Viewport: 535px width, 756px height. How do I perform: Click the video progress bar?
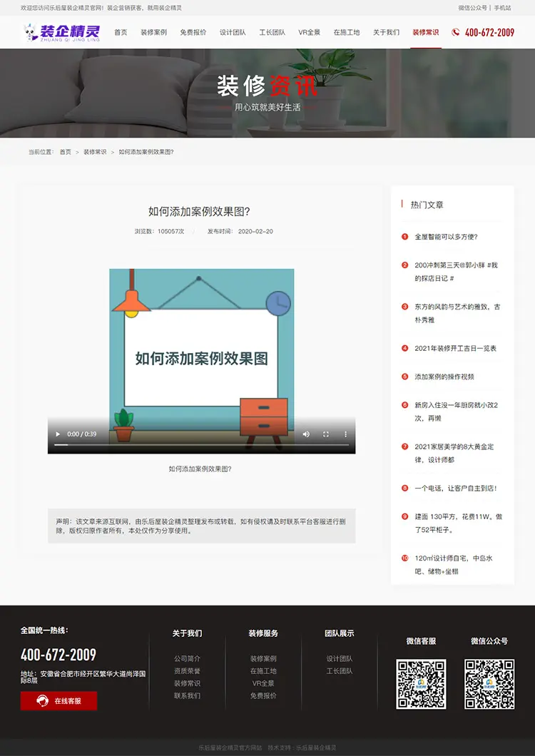pyautogui.click(x=201, y=444)
